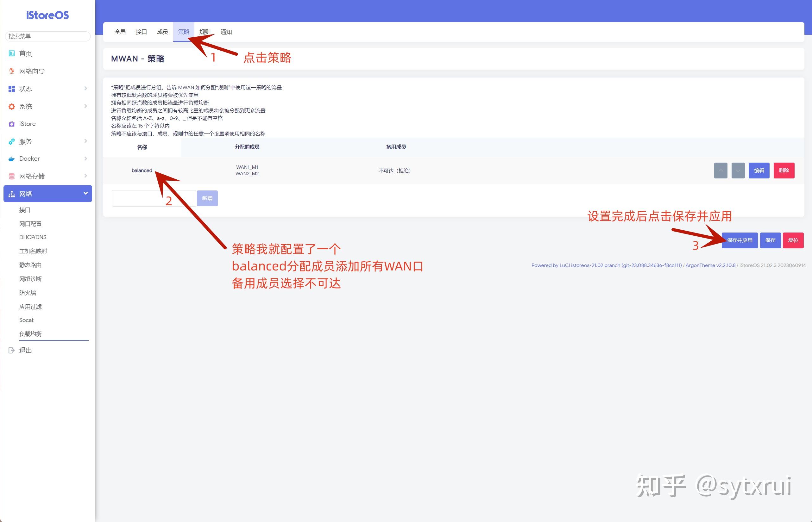Click the Network Storage disk icon
The width and height of the screenshot is (812, 522).
[x=11, y=176]
